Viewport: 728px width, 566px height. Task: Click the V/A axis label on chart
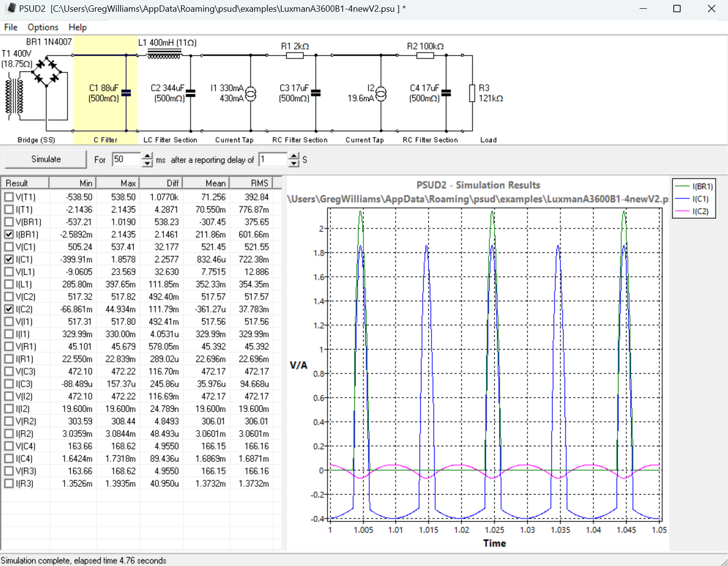(298, 365)
